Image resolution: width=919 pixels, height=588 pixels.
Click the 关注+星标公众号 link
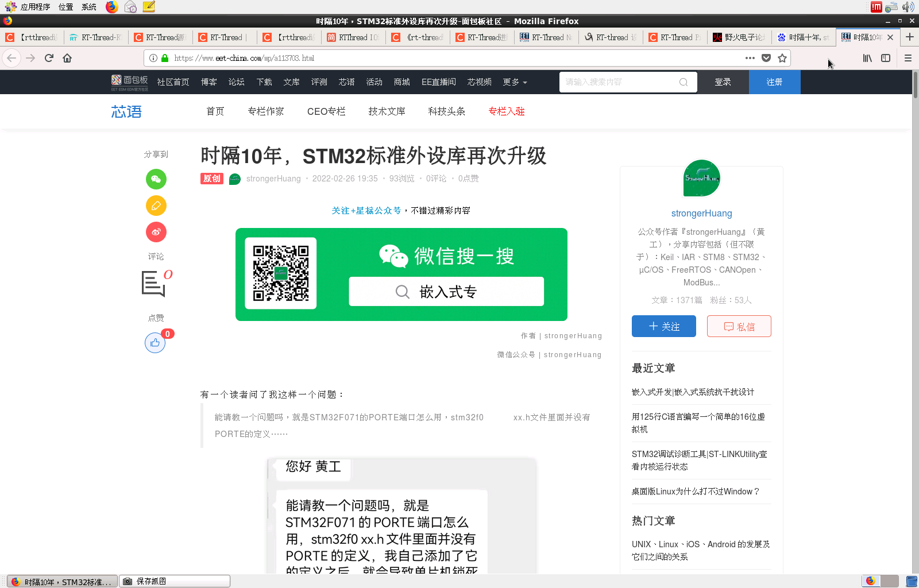point(366,211)
